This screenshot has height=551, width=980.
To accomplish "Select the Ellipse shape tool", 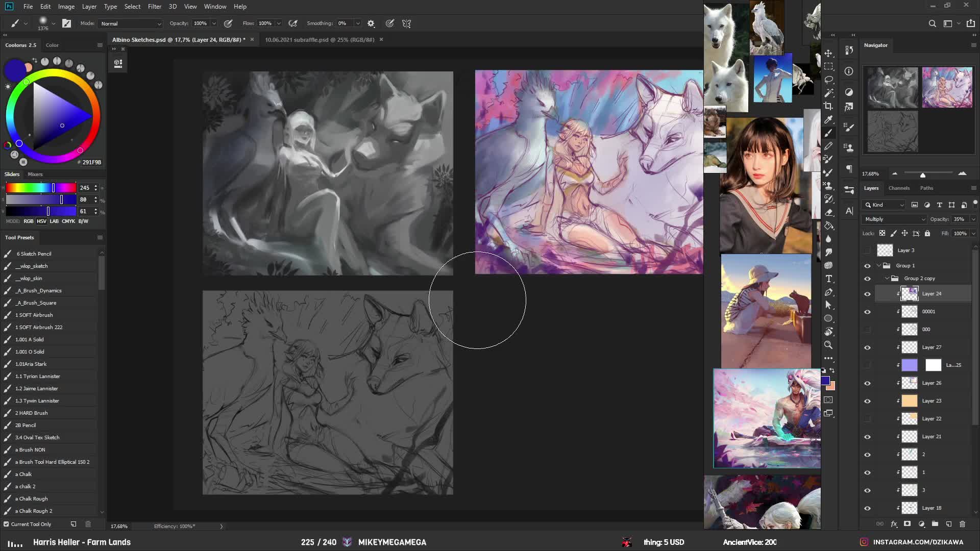I will coord(828,318).
